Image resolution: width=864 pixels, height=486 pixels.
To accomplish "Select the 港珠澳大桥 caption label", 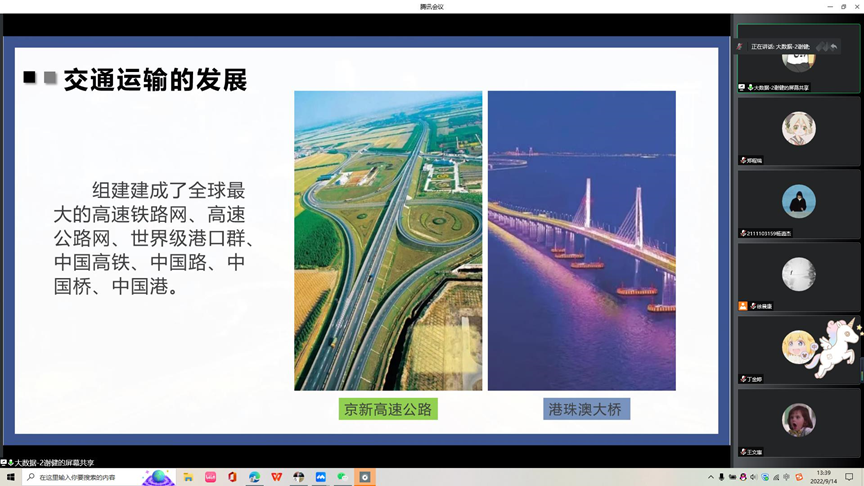I will point(586,409).
